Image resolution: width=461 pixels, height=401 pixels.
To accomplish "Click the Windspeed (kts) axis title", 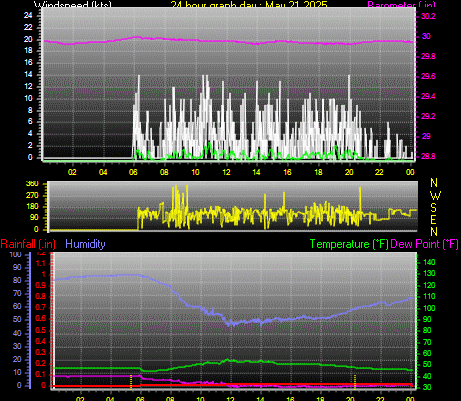I will [x=73, y=4].
